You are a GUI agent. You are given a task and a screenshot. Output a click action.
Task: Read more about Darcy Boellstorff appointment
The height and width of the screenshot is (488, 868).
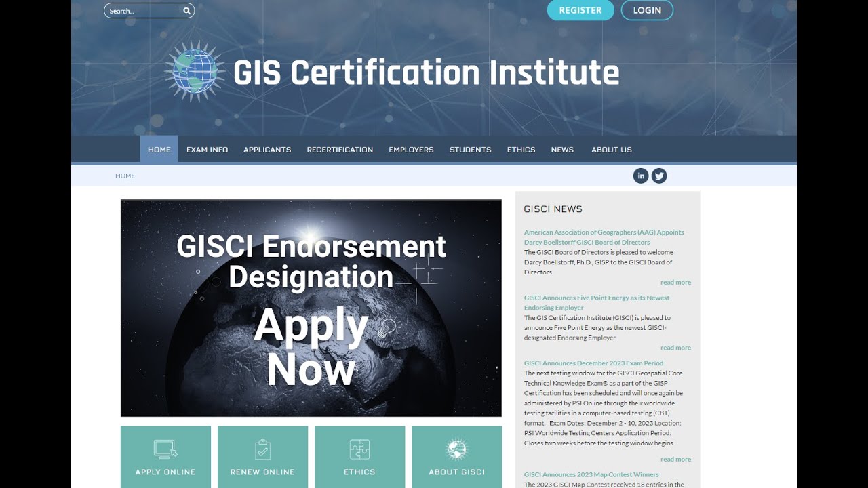[x=676, y=283]
